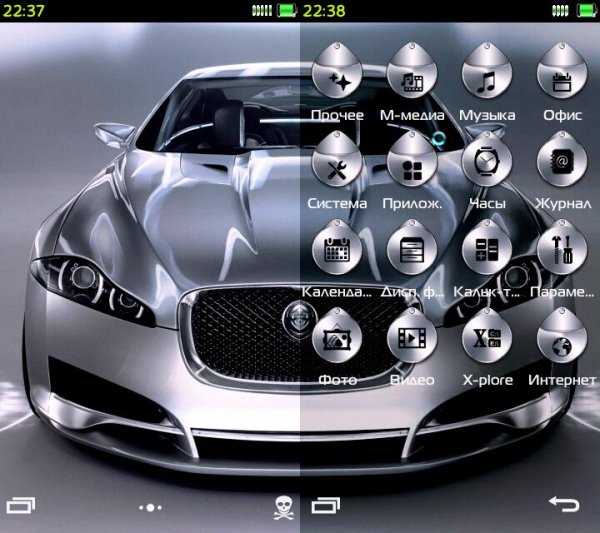Screen dimensions: 600x533
Task: Tap the back arrow on right screen
Action: pos(564,504)
